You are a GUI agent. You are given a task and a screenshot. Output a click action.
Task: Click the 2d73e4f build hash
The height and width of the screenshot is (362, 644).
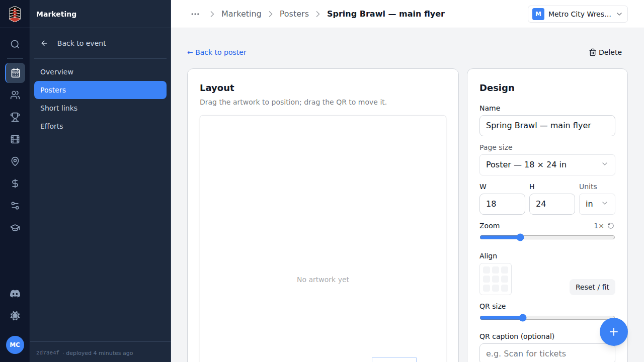[x=47, y=353]
